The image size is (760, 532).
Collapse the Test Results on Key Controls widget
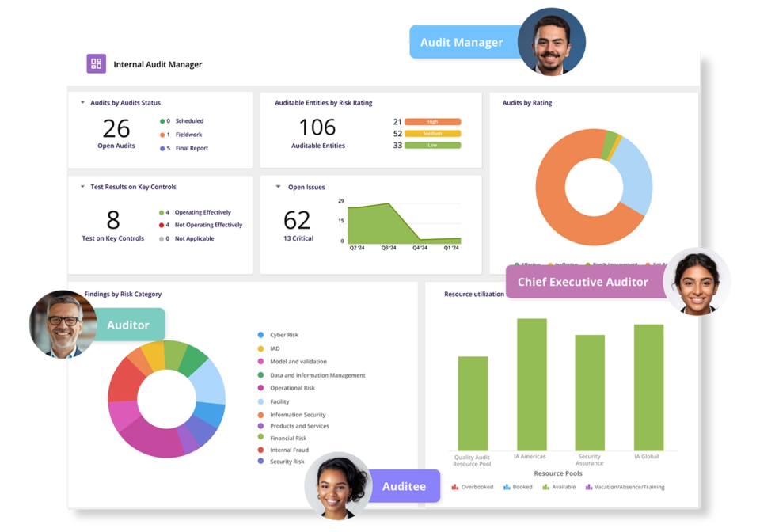tap(82, 187)
